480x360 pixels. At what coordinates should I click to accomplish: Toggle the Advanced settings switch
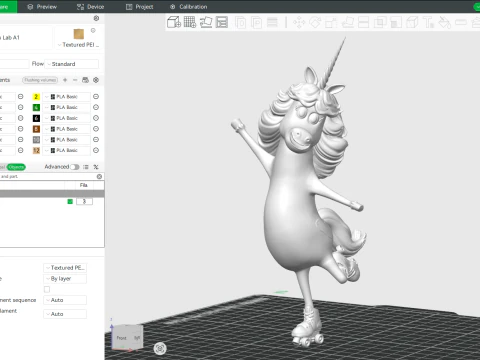[x=75, y=167]
